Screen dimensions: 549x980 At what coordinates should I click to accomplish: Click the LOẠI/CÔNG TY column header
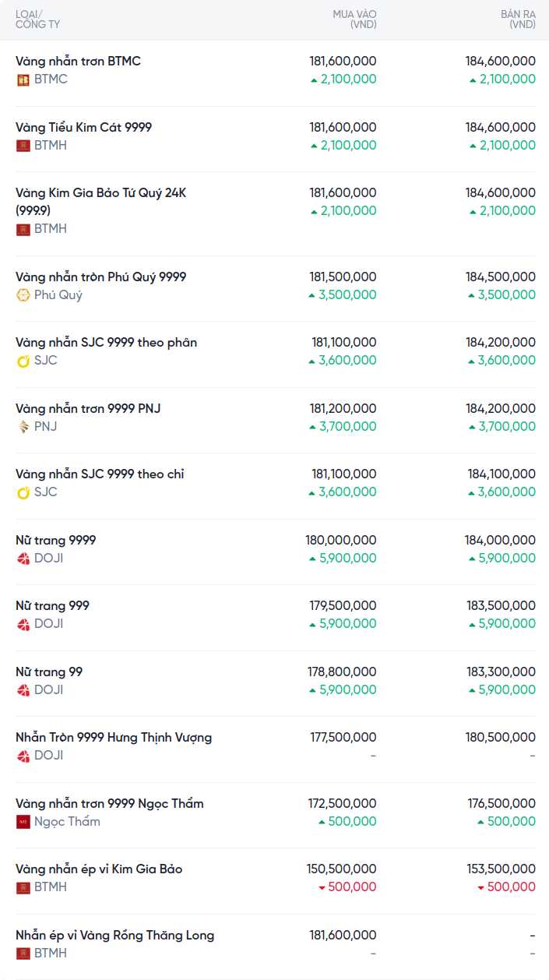(x=37, y=19)
